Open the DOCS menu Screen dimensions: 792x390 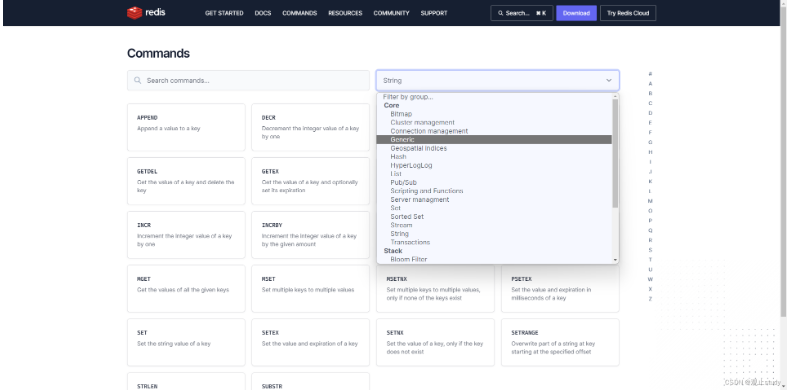[x=263, y=13]
